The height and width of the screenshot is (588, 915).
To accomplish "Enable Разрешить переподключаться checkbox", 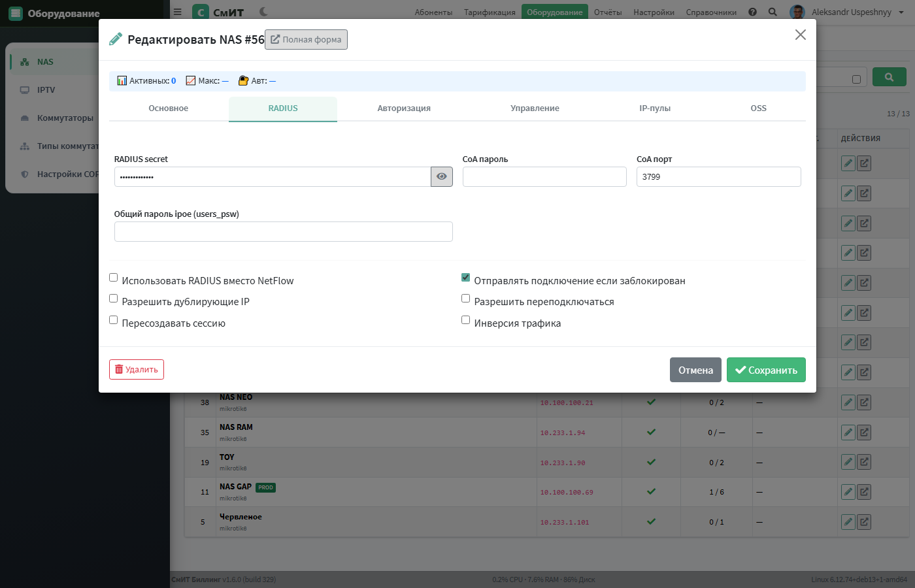I will (465, 299).
